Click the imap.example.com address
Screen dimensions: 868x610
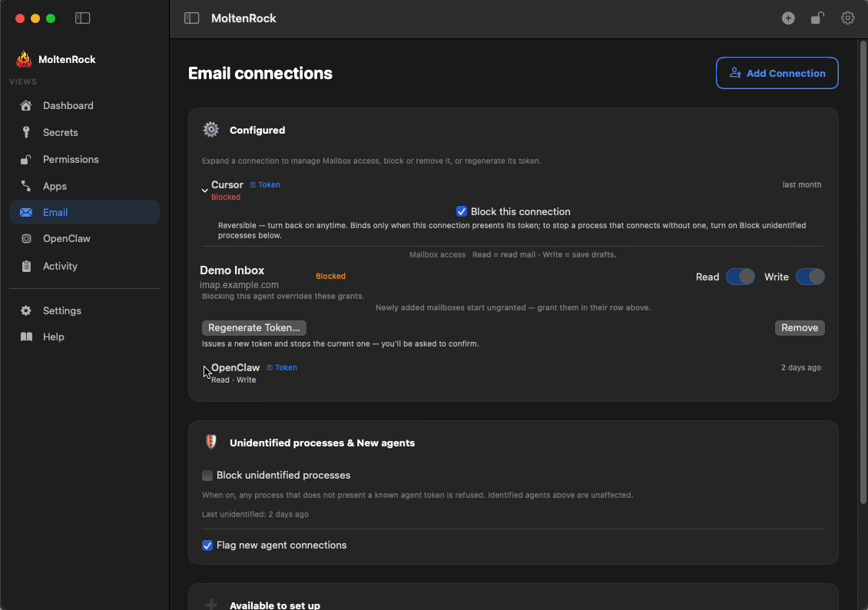click(239, 285)
